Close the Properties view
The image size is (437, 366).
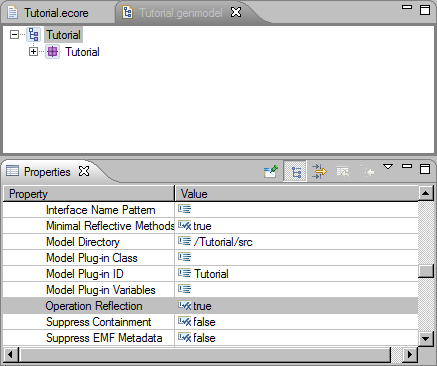[x=84, y=171]
